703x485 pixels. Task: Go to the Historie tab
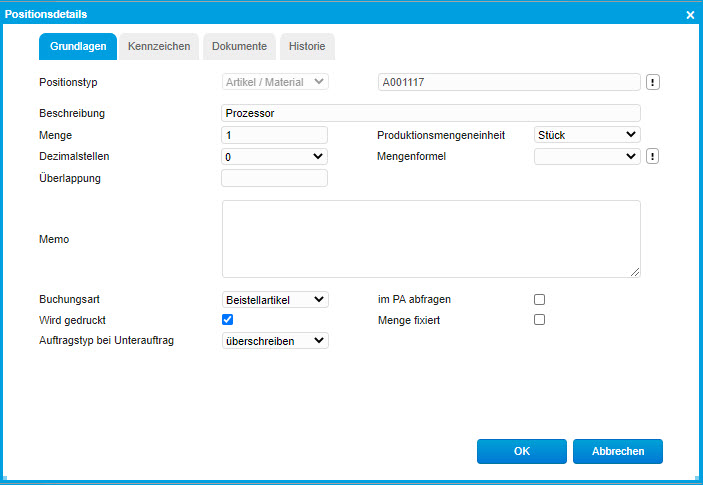[307, 46]
